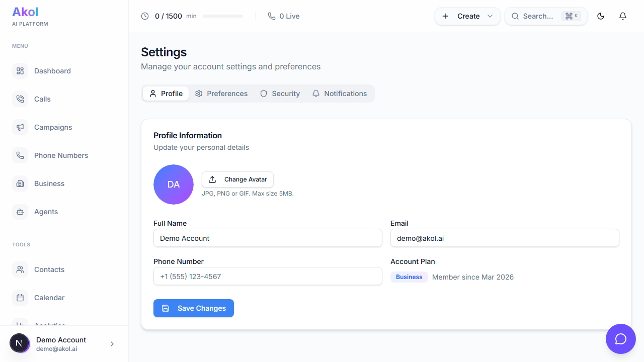Open Dashboard from the sidebar icon

coord(20,71)
